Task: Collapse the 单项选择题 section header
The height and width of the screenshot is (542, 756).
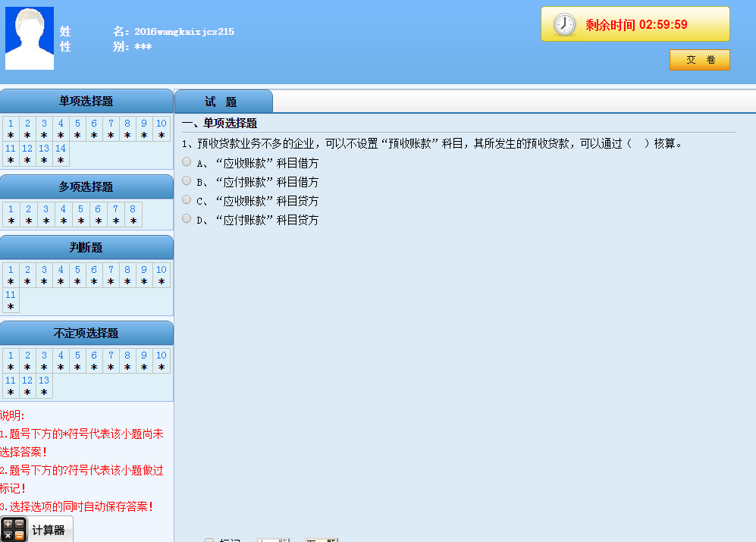Action: [86, 101]
